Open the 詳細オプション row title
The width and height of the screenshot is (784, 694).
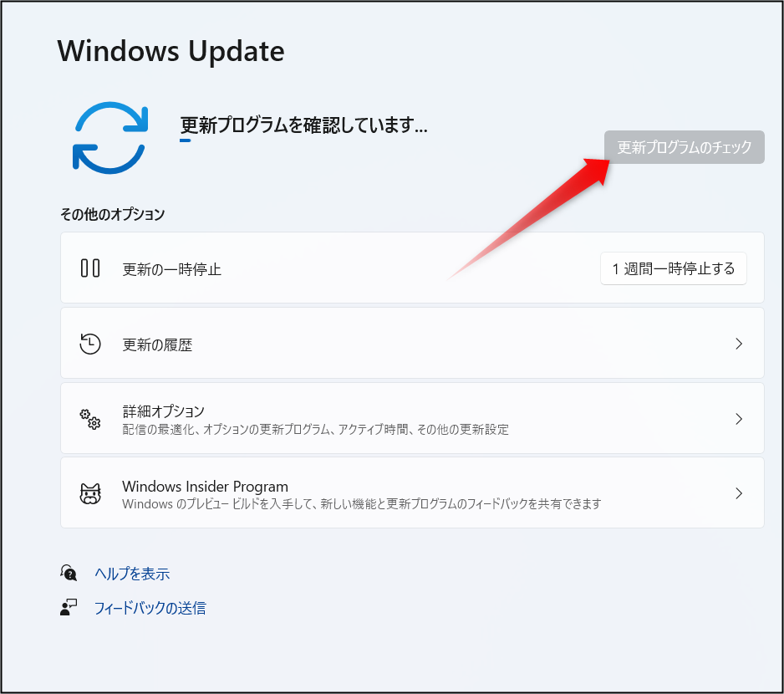[164, 411]
